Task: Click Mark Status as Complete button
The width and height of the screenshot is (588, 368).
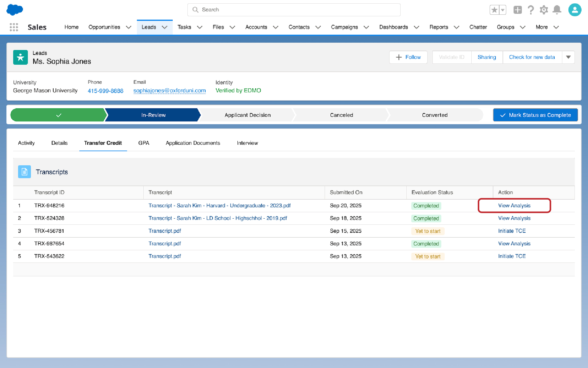Action: pyautogui.click(x=535, y=115)
